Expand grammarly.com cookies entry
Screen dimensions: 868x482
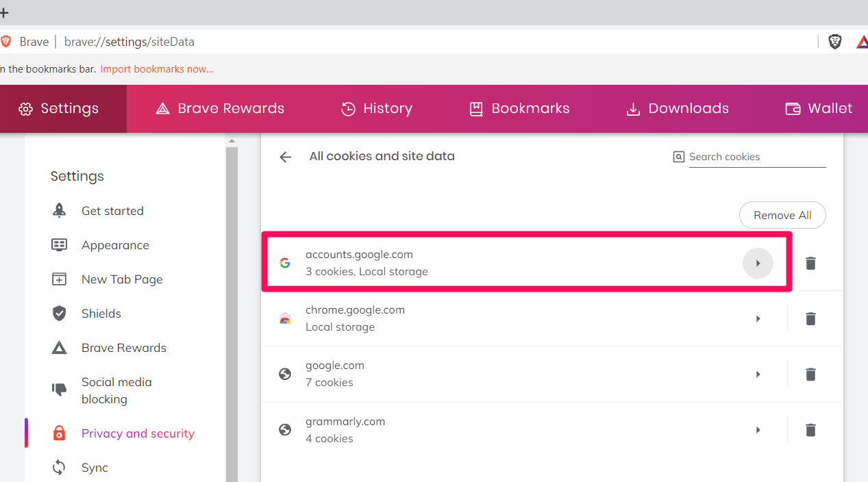tap(758, 430)
